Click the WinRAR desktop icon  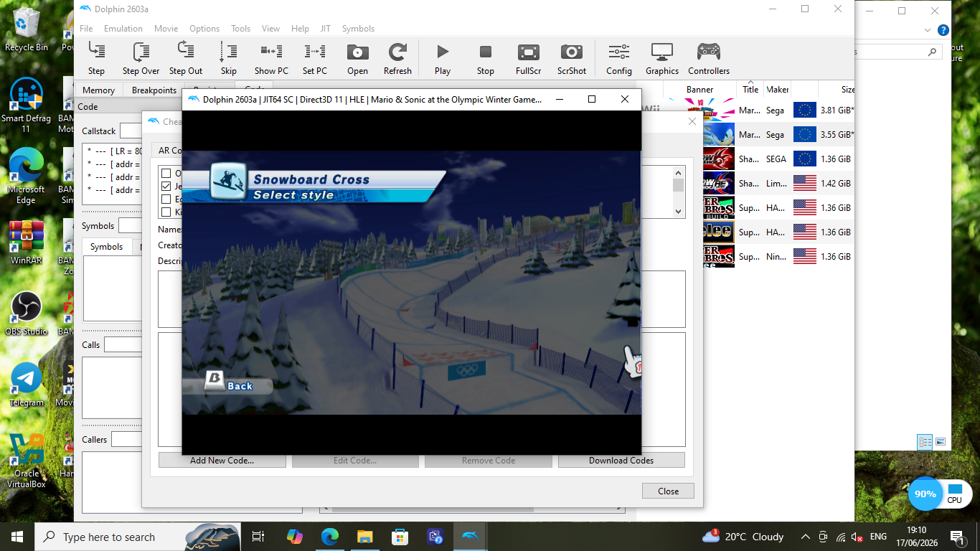27,242
